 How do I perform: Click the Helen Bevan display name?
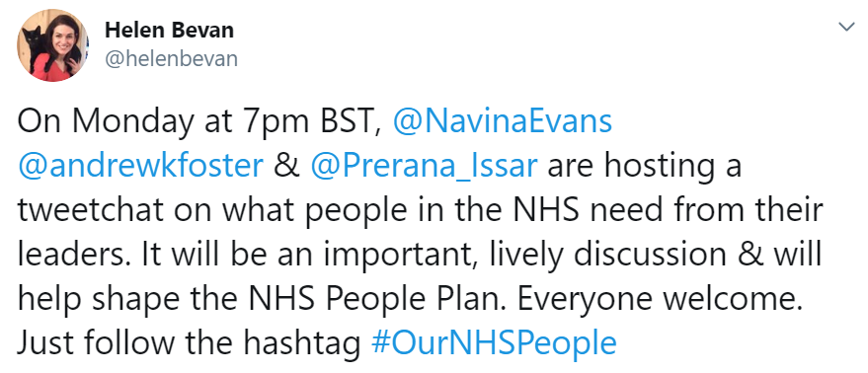click(x=169, y=31)
